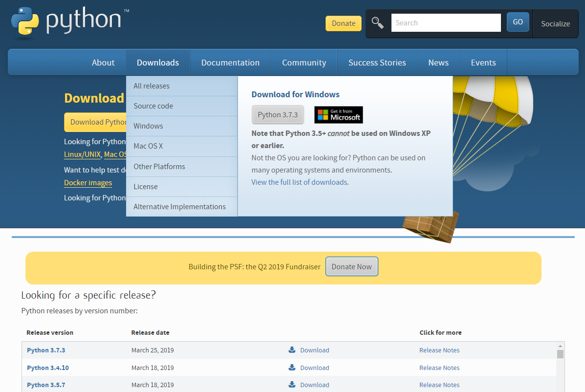This screenshot has height=392, width=585.
Task: Click the magnifying glass search icon
Action: coord(378,23)
